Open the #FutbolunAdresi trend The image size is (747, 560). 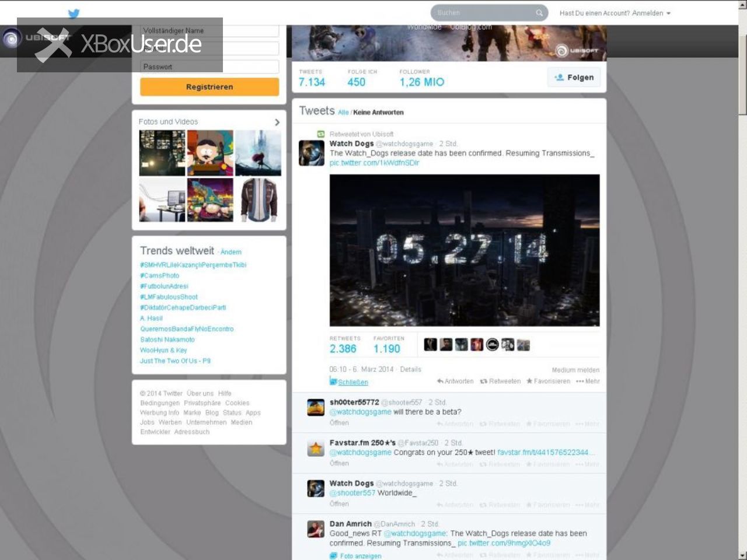click(x=164, y=286)
